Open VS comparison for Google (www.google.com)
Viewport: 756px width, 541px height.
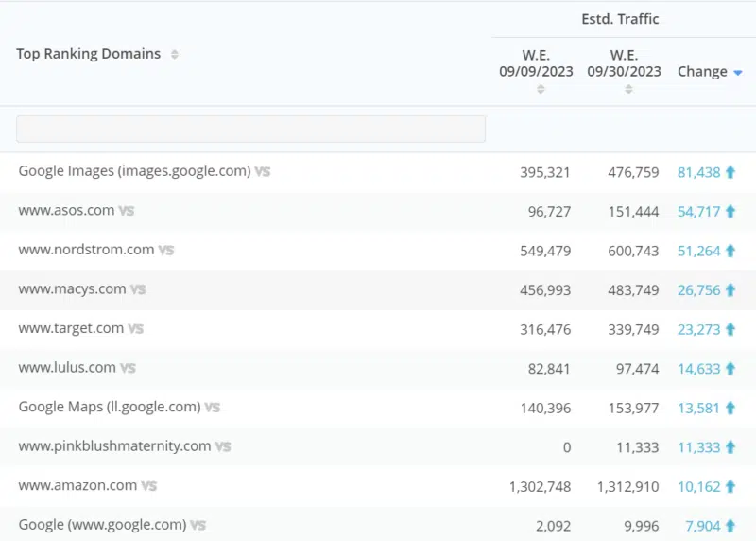[198, 525]
